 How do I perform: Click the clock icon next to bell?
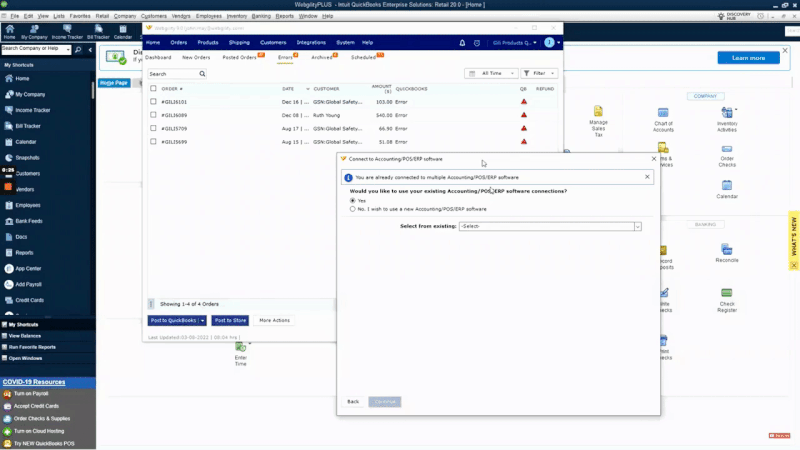pyautogui.click(x=477, y=43)
